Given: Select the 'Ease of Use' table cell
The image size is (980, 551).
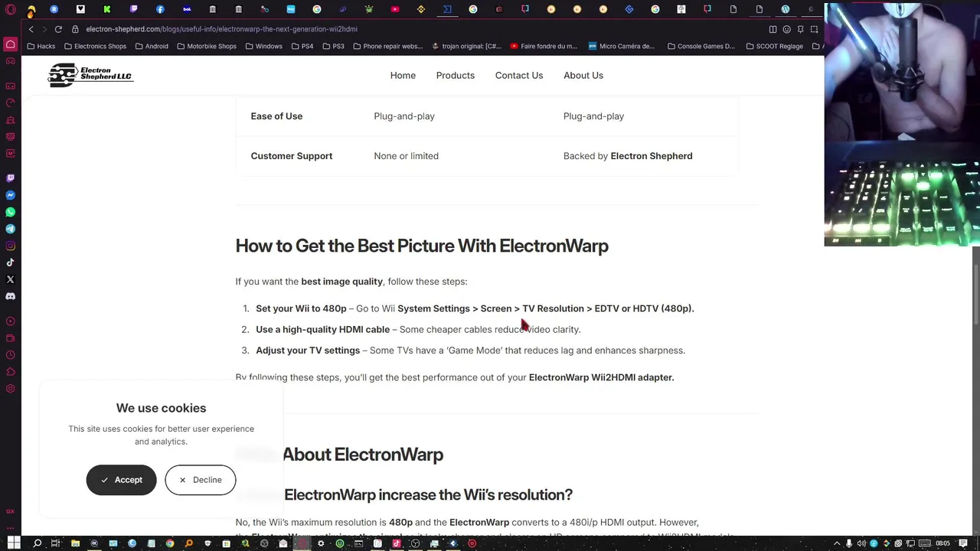Looking at the screenshot, I should (x=276, y=116).
